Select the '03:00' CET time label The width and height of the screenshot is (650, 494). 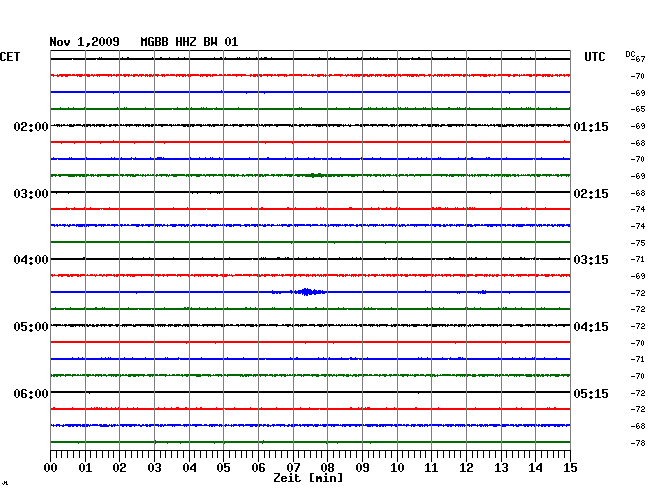pyautogui.click(x=31, y=194)
